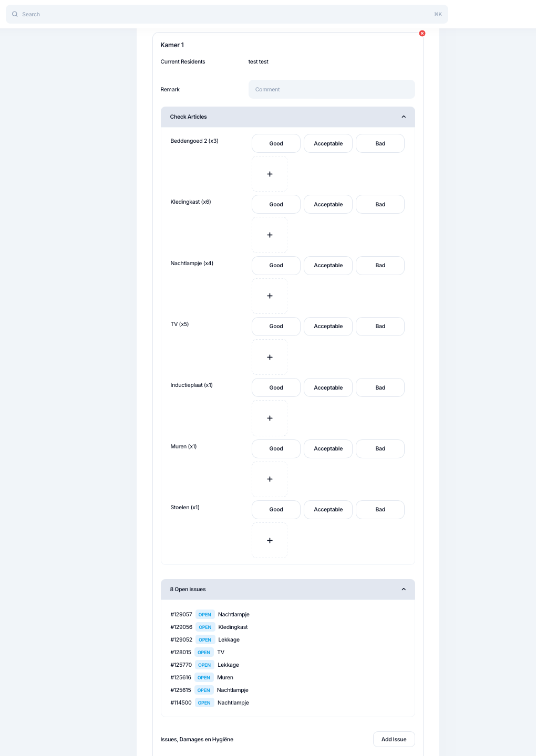Screen dimensions: 536x756
Task: Click the top Search bar
Action: [x=226, y=14]
